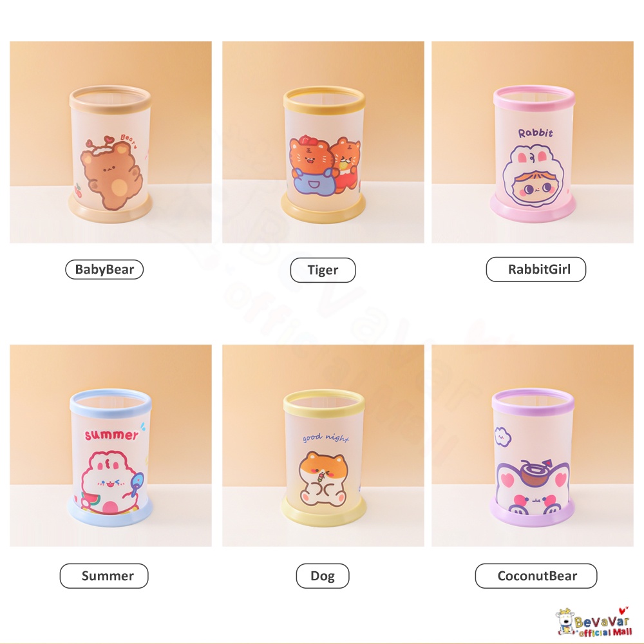Click the two orange tigers illustration
644x644 pixels.
pyautogui.click(x=325, y=165)
